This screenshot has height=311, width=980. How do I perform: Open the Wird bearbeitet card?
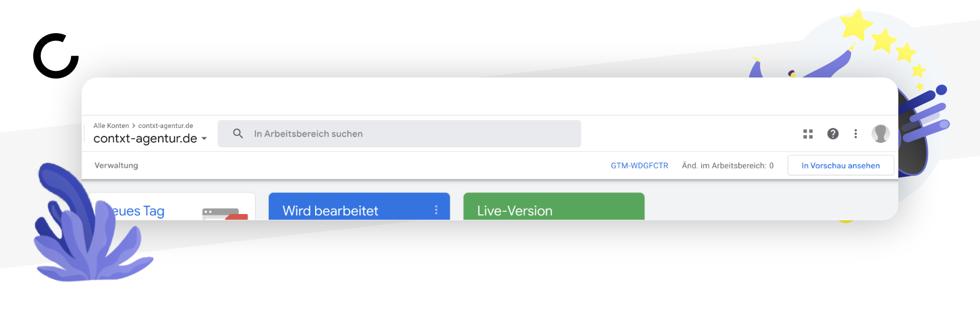coord(359,206)
